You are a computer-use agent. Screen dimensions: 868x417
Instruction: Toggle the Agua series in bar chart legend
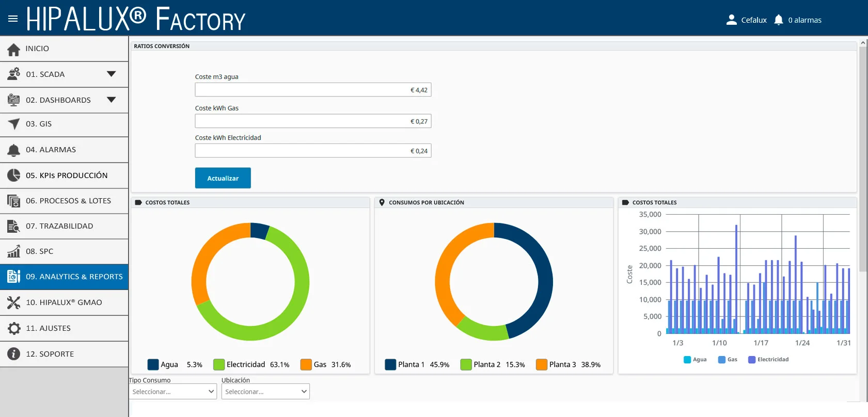[695, 360]
